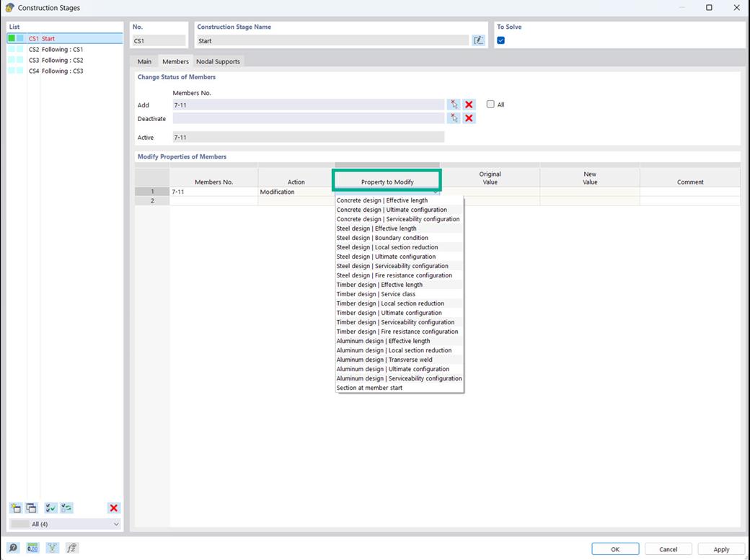Choose Aluminum design | Local section reduction

click(399, 350)
